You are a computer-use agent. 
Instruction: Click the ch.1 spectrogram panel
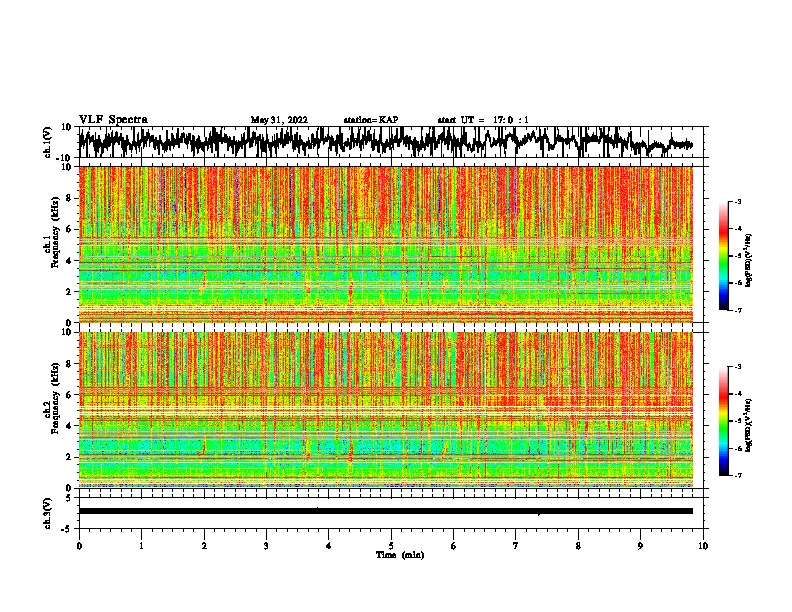coord(385,244)
